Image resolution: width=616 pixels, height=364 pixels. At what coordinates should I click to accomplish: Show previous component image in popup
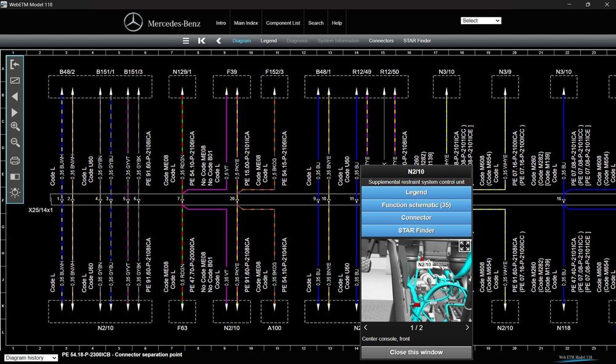point(366,328)
